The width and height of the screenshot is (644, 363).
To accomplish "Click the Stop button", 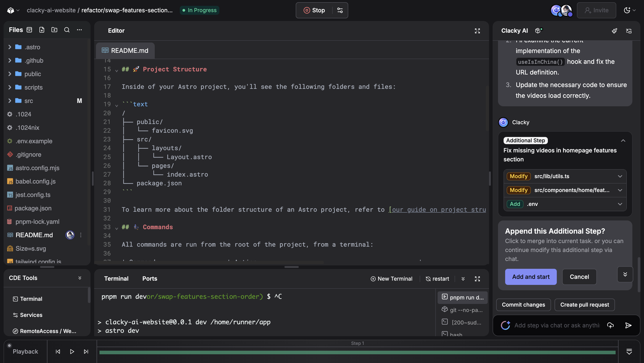I will 314,10.
